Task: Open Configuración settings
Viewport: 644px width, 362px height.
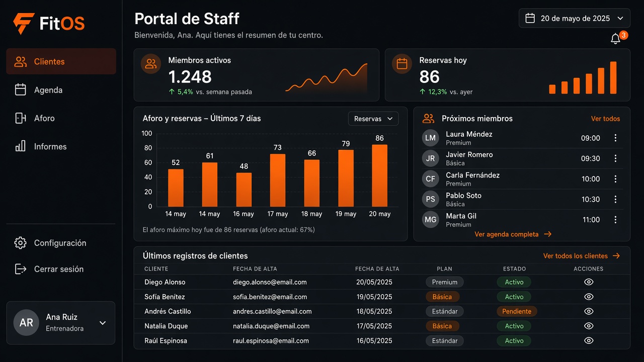Action: click(61, 243)
